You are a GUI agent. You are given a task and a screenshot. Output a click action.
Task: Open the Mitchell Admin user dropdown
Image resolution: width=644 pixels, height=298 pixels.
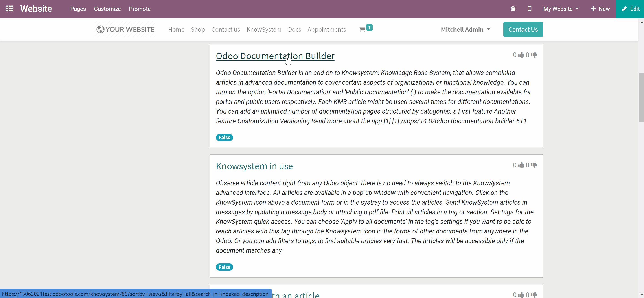[466, 29]
